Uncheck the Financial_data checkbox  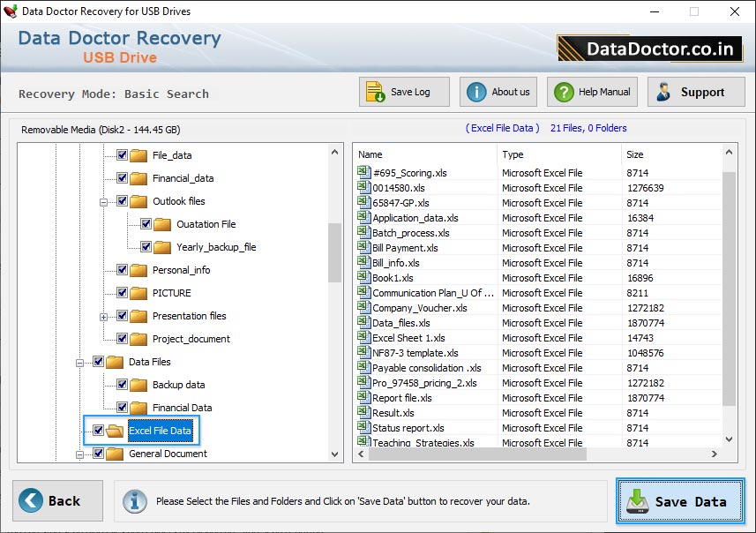pos(123,178)
